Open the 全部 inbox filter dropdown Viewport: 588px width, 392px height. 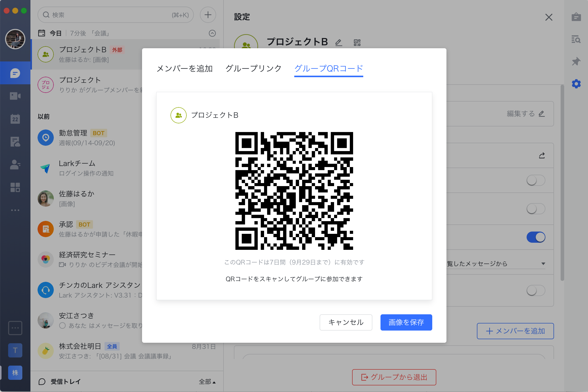point(207,382)
